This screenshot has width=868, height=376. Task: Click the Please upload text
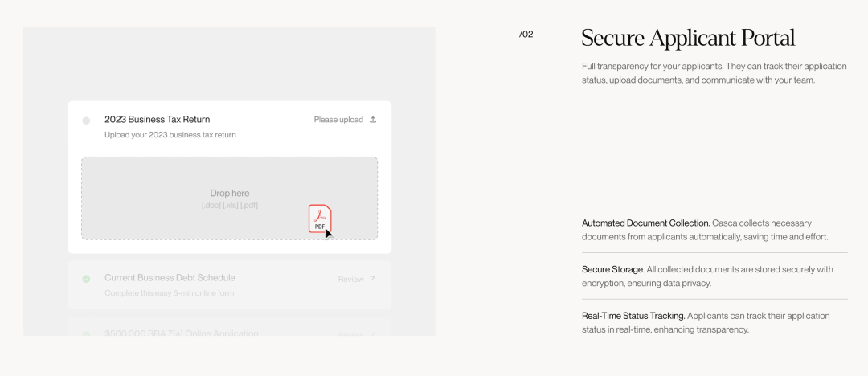tap(338, 120)
